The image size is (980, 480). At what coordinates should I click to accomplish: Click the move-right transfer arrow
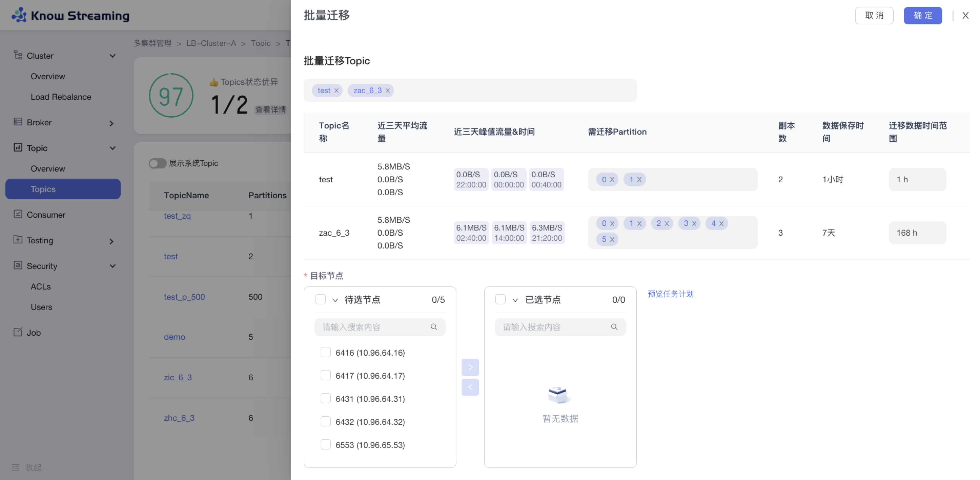pos(470,367)
